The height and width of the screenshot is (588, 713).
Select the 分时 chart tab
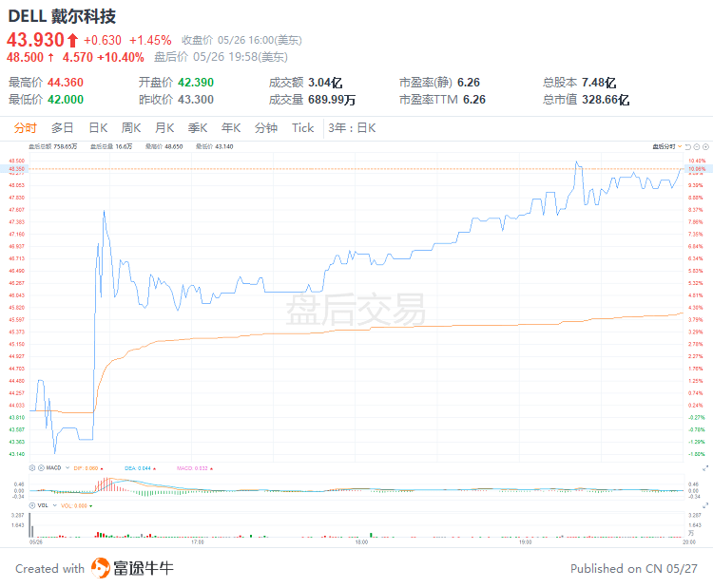tap(25, 128)
